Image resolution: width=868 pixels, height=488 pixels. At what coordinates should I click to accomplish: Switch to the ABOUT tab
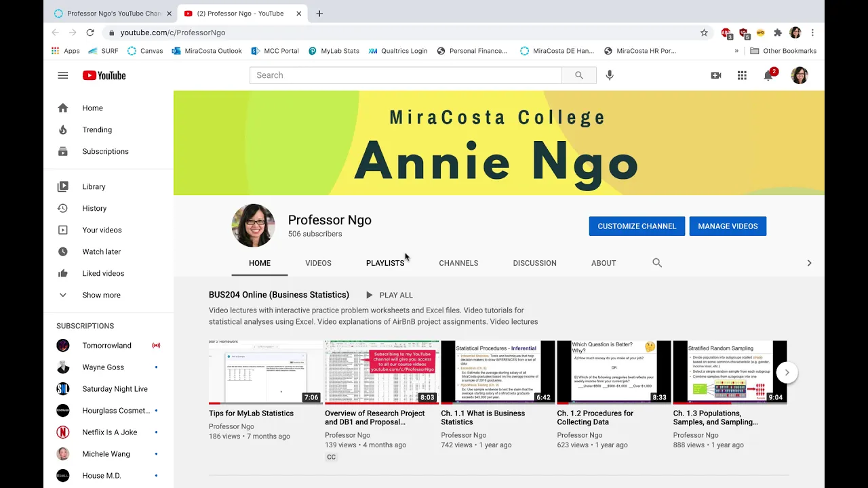(x=604, y=263)
